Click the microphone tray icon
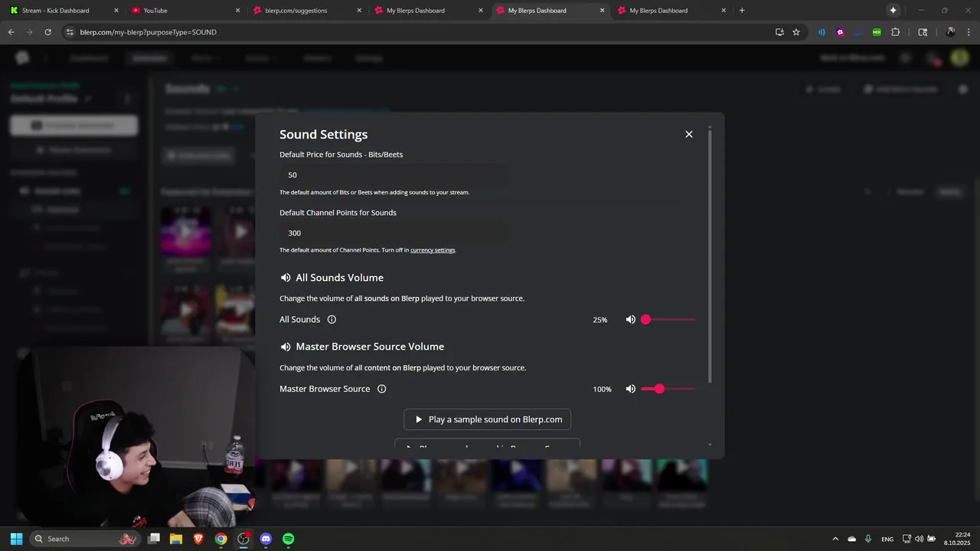 [868, 539]
